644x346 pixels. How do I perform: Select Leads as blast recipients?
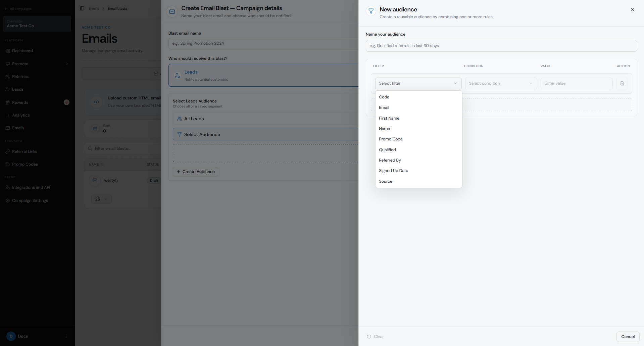(263, 75)
